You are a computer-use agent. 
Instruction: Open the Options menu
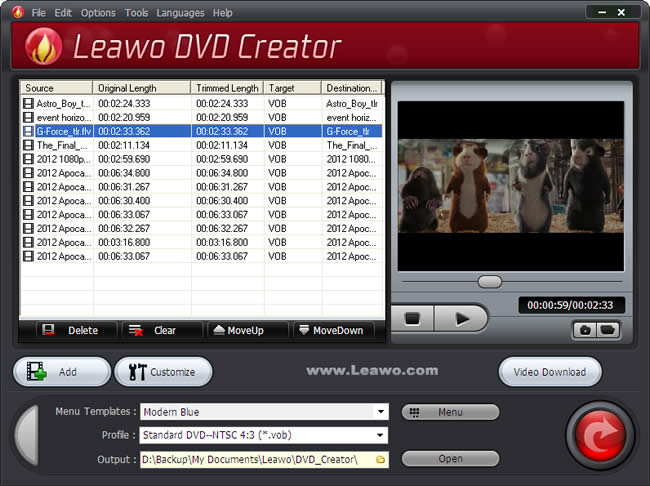(98, 13)
